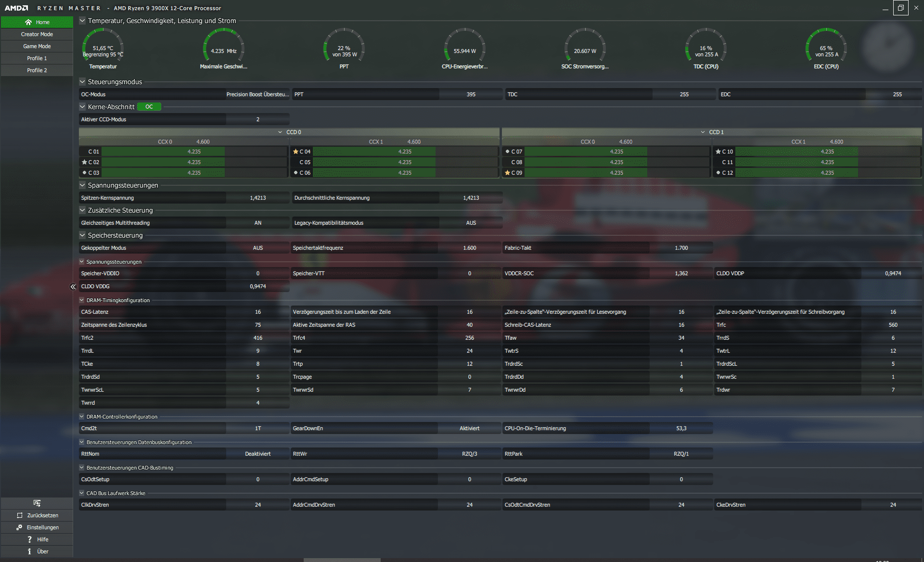This screenshot has height=562, width=924.
Task: Collapse the Kerne-Abschnitt section
Action: pos(82,107)
